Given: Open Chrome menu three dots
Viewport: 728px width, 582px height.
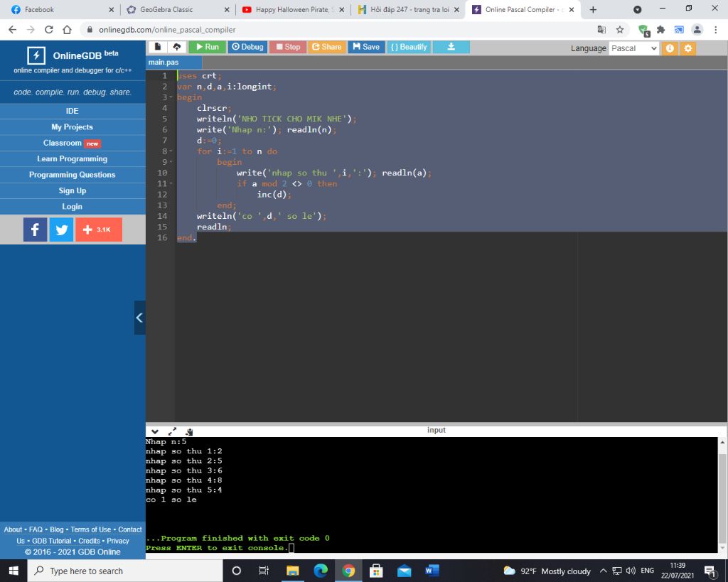Looking at the screenshot, I should click(715, 30).
